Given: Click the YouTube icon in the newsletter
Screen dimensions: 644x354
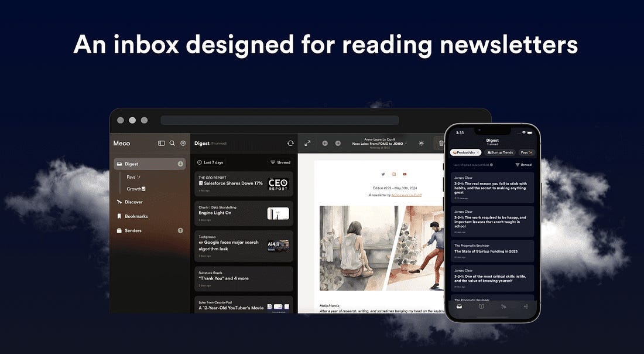Looking at the screenshot, I should [x=405, y=174].
